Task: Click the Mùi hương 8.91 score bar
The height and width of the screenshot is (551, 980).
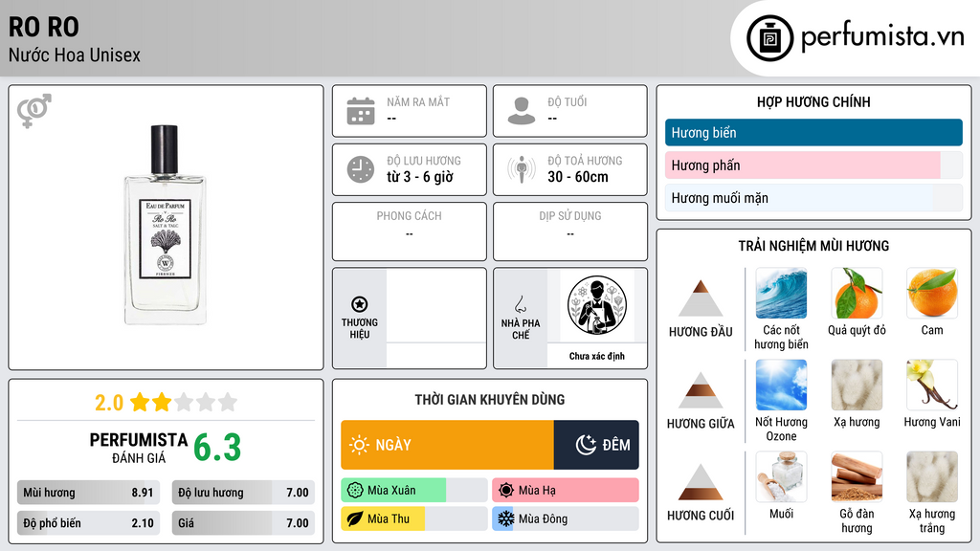Action: tap(89, 493)
